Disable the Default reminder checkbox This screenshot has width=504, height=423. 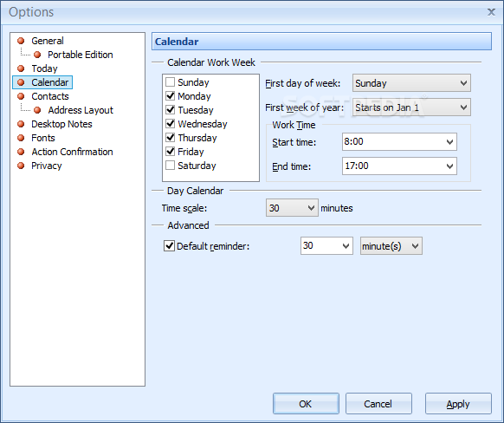pyautogui.click(x=169, y=246)
